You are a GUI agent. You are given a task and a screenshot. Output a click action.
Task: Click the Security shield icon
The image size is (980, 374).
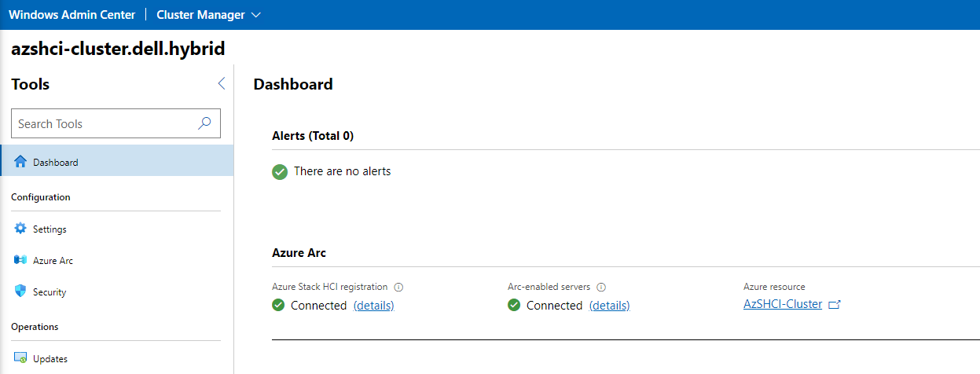(x=20, y=291)
